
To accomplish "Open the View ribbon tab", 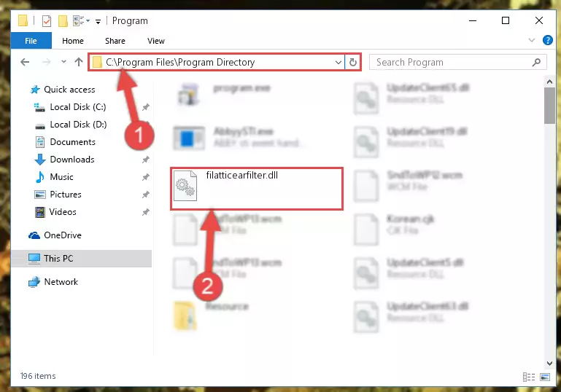I will [x=156, y=41].
